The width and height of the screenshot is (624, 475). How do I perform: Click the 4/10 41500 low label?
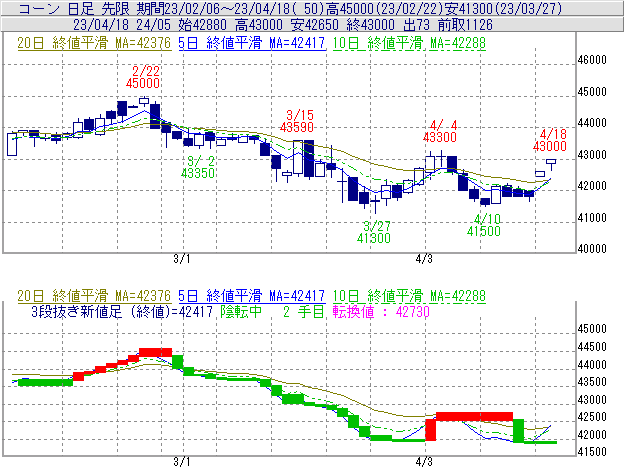[484, 225]
